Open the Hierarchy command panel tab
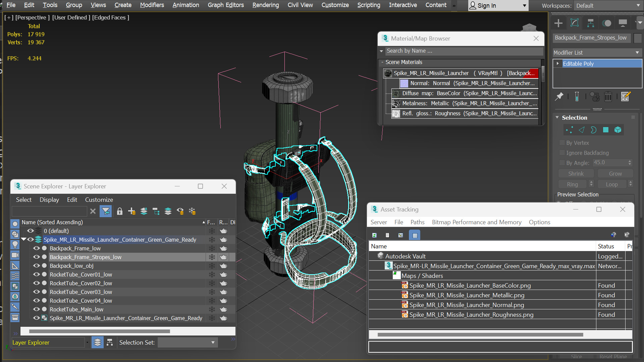 591,23
